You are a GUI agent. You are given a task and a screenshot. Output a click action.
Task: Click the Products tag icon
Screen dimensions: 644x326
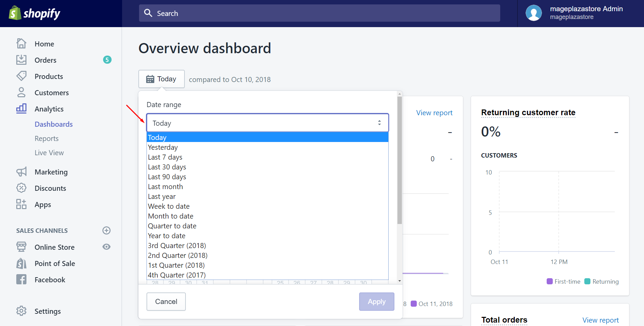coord(21,76)
